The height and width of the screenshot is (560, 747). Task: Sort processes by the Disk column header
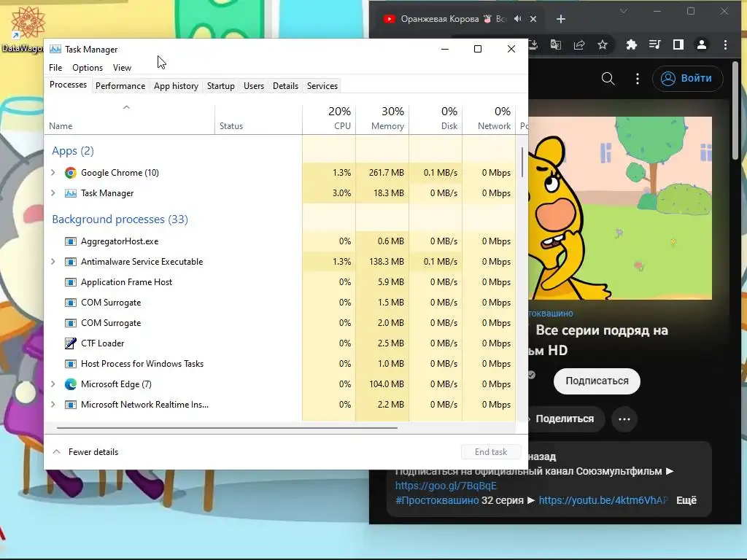436,119
